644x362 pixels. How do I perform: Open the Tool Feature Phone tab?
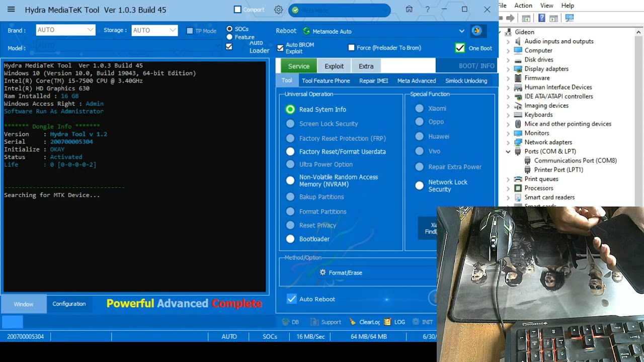[x=326, y=80]
